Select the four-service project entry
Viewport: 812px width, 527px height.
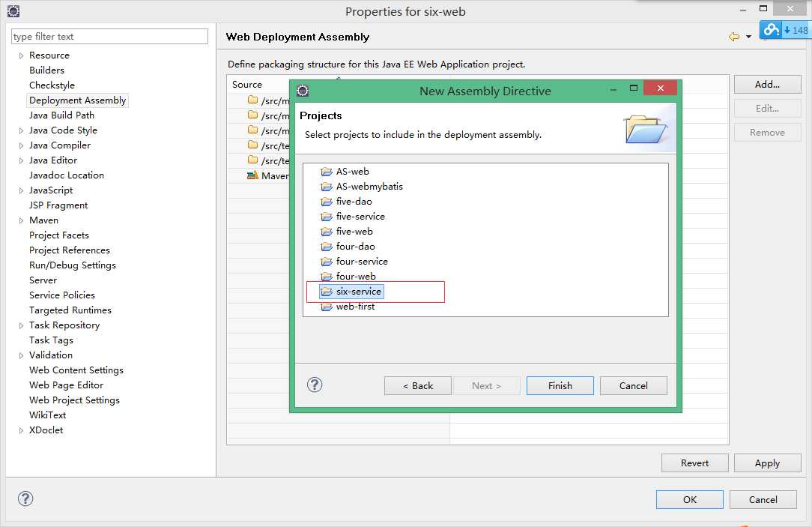[362, 262]
